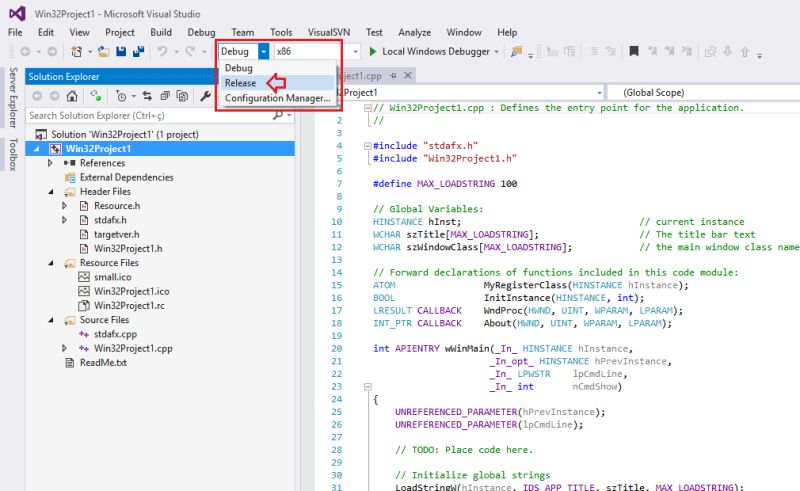This screenshot has width=800, height=491.
Task: Click the magnifier icon in Solution Explorer search
Action: (x=278, y=115)
